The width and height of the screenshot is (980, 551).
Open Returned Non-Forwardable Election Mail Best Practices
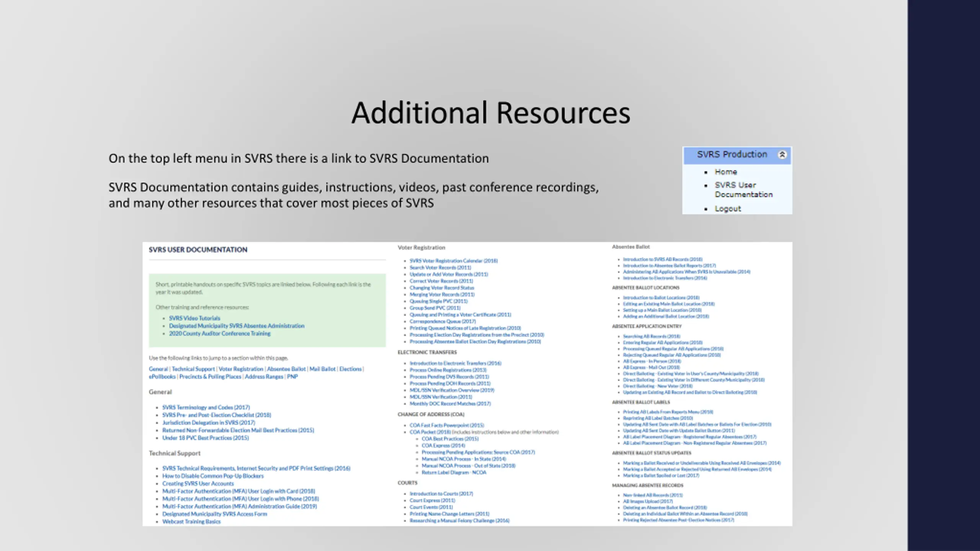[238, 430]
